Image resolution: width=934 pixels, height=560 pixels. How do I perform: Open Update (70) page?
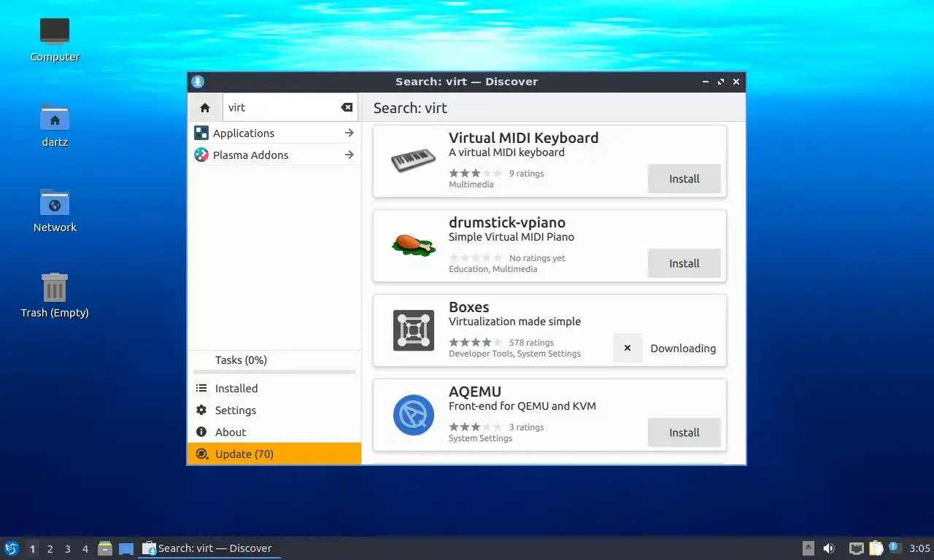(274, 454)
